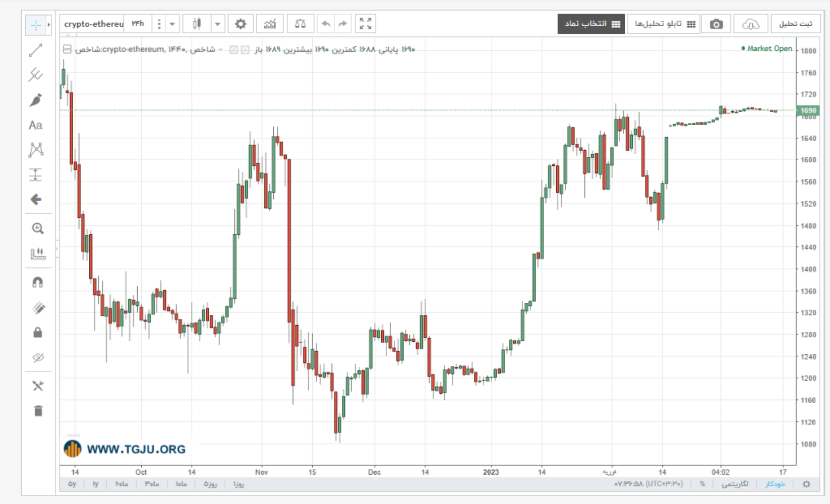The height and width of the screenshot is (504, 830).
Task: Click the انتخاب نماد symbol selection button
Action: coord(591,24)
